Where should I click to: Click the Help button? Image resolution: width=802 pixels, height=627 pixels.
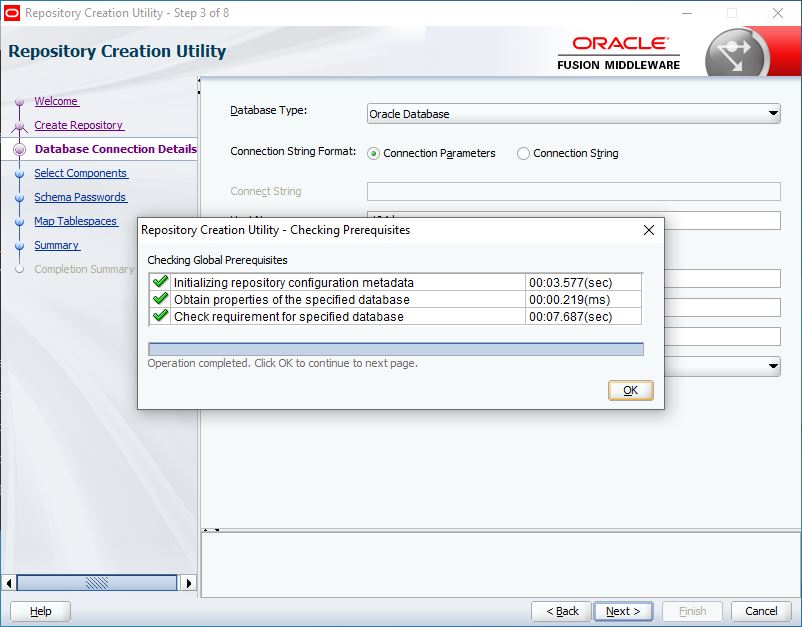40,611
